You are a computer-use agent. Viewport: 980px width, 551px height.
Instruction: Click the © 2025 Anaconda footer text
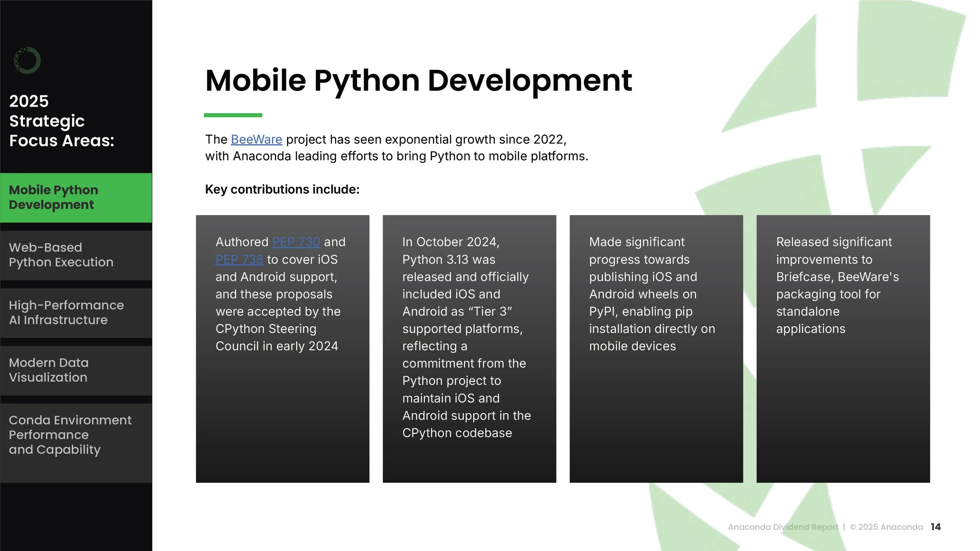(886, 527)
